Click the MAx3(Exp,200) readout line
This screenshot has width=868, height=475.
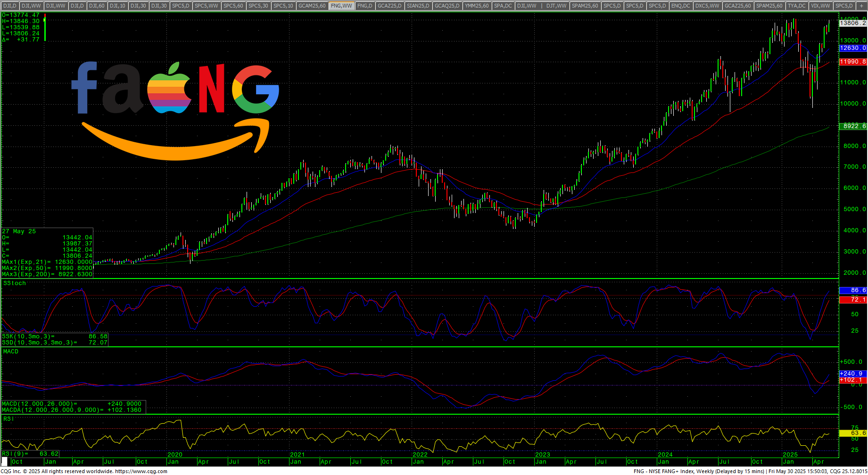47,274
